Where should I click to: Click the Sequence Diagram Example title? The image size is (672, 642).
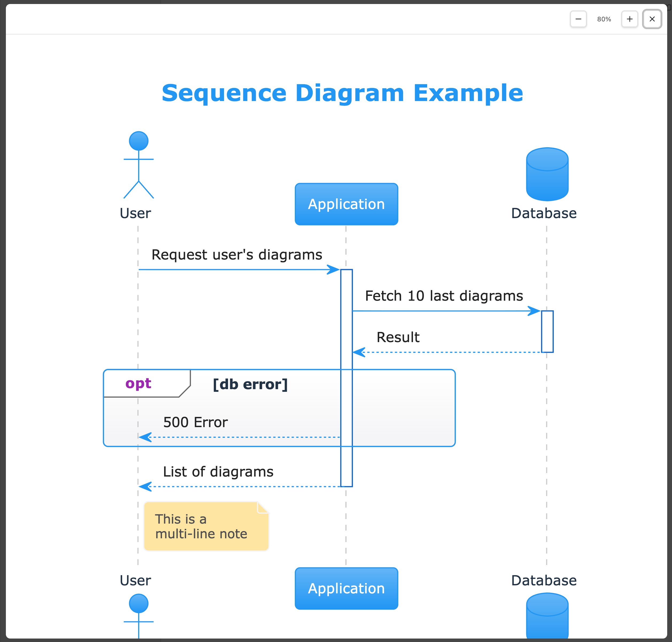tap(342, 93)
